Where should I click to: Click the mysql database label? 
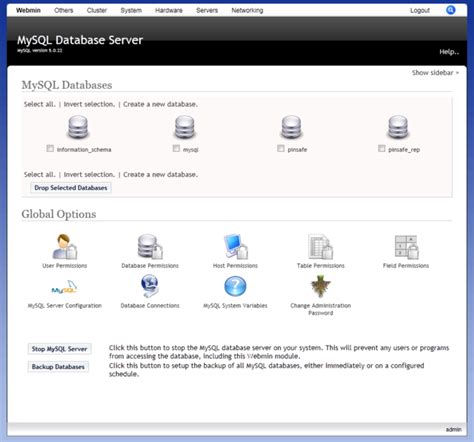[x=191, y=150]
